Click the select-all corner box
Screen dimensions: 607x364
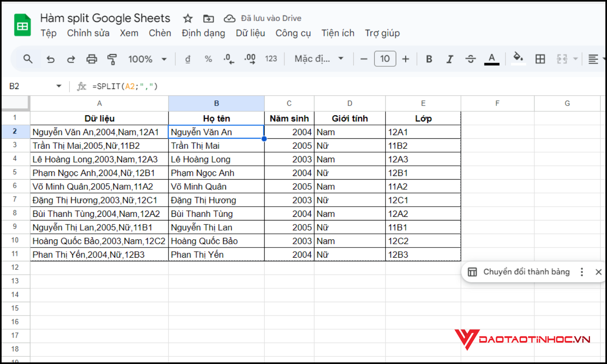coord(15,103)
